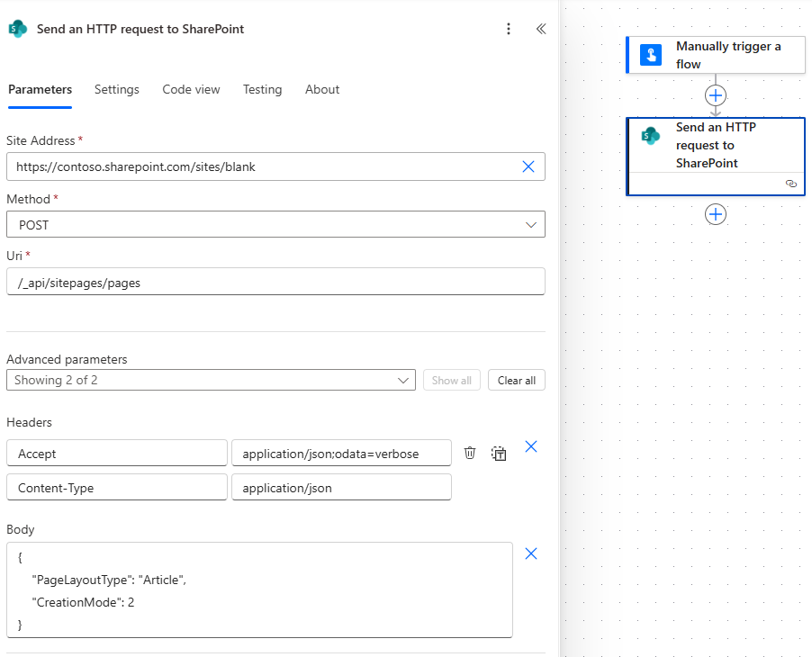Click the Advanced parameters label

pyautogui.click(x=67, y=359)
